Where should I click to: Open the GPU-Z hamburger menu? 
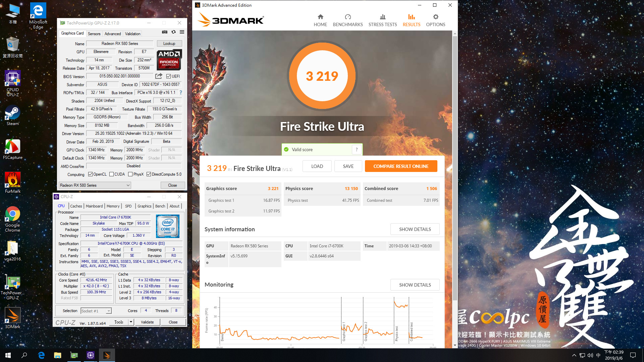click(x=182, y=32)
